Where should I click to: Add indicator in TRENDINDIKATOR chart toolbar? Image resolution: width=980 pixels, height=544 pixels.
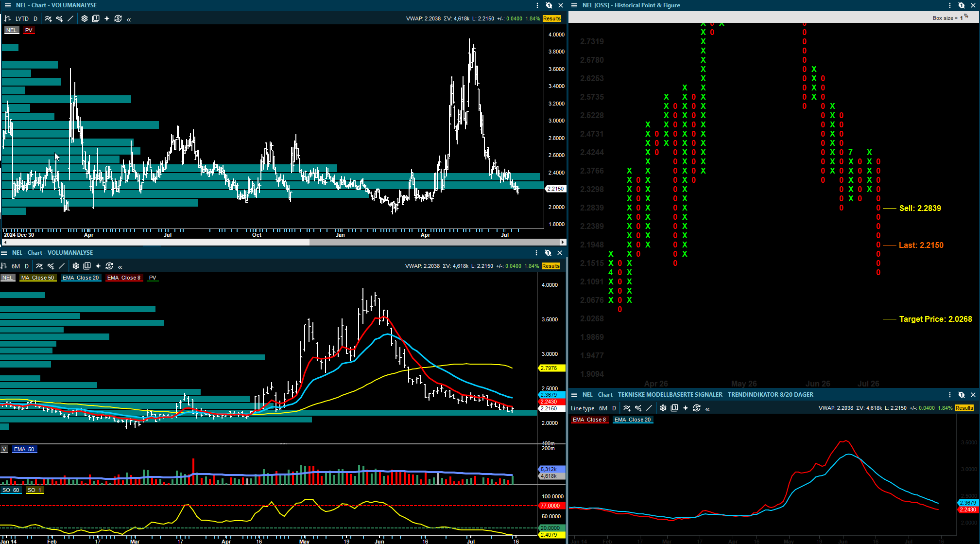[x=627, y=408]
